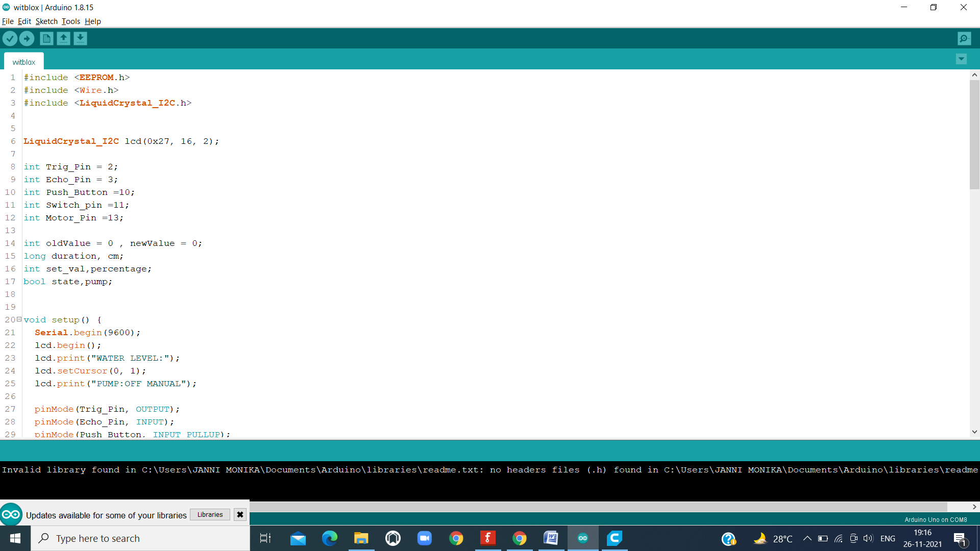Screen dimensions: 980x551
Task: Click the Edit menu item
Action: [23, 21]
